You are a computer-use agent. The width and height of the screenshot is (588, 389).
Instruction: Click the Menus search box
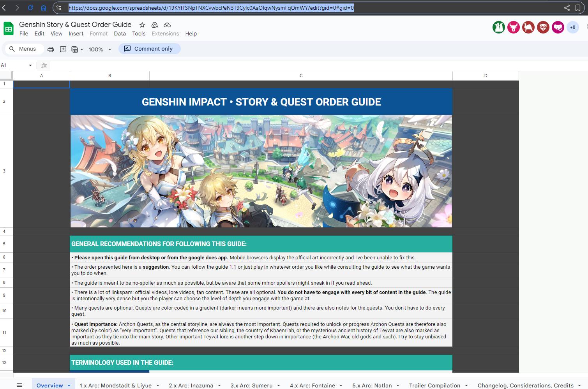tap(23, 49)
